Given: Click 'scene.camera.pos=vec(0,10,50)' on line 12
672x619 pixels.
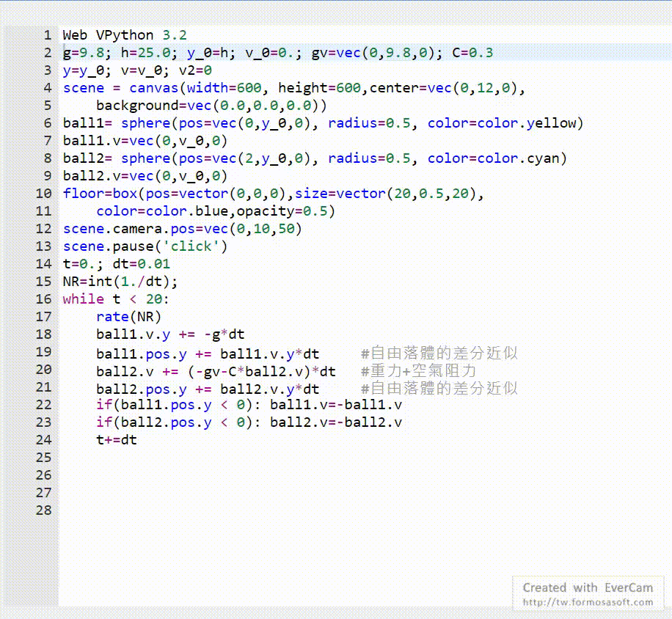Looking at the screenshot, I should click(183, 229).
